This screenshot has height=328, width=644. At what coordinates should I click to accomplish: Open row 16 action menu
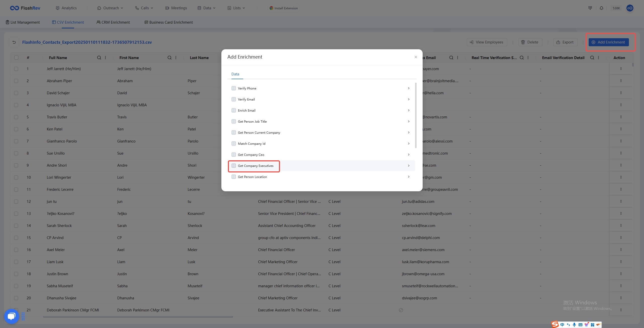[x=621, y=250]
